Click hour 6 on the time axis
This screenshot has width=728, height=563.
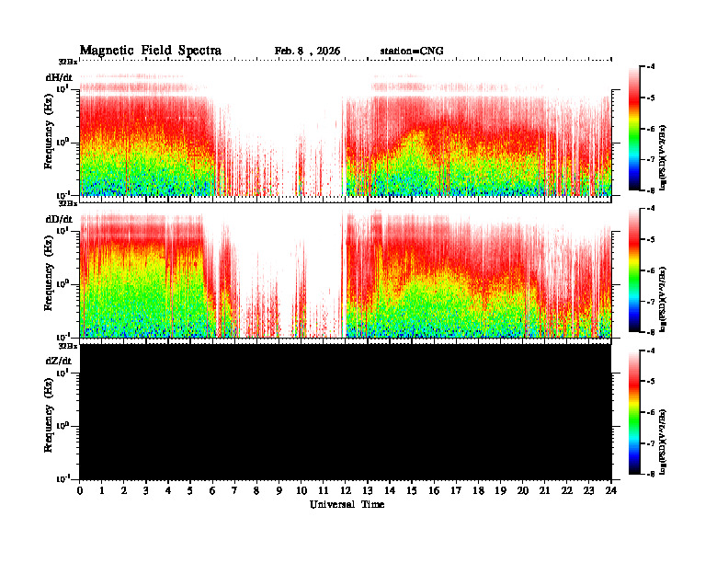pos(212,491)
